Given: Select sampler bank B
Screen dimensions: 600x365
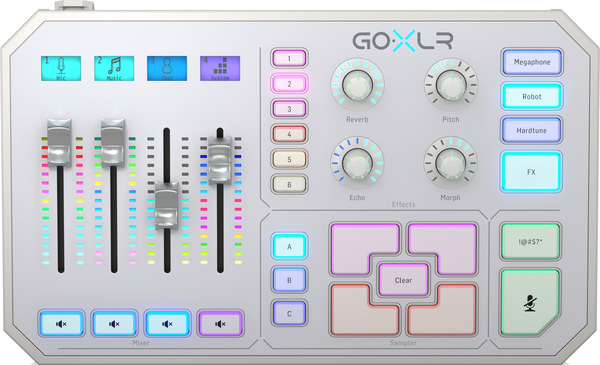Looking at the screenshot, I should click(289, 280).
